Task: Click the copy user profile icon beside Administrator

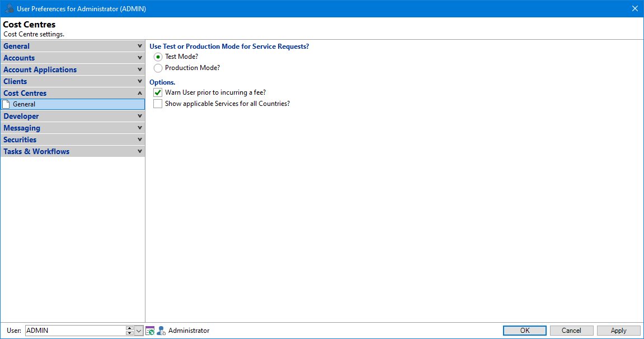Action: pos(161,331)
